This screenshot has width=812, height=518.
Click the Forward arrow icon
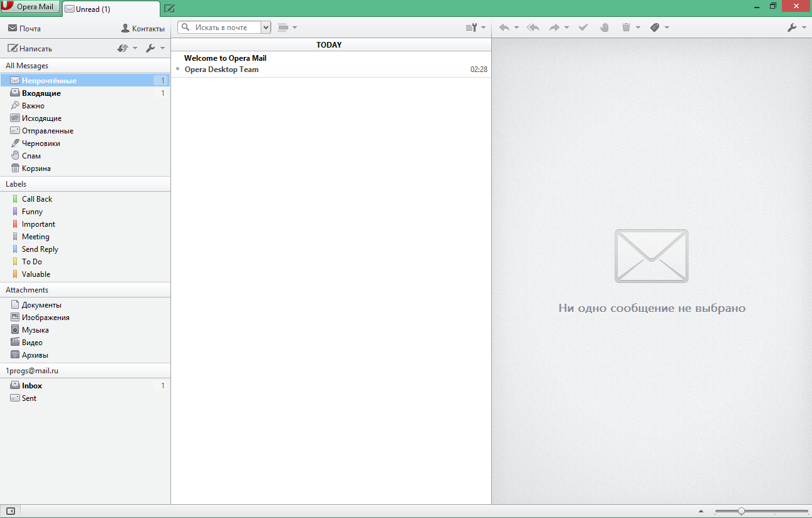[x=554, y=28]
